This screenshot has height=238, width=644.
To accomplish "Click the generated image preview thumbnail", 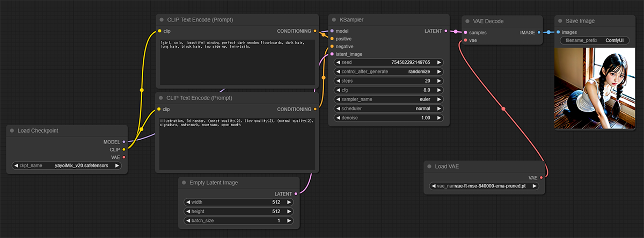I will click(x=595, y=89).
